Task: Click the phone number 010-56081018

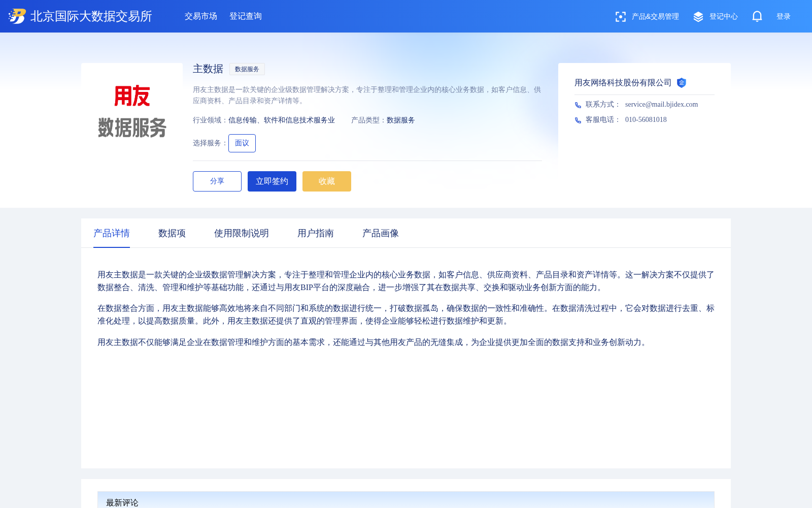Action: 646,120
